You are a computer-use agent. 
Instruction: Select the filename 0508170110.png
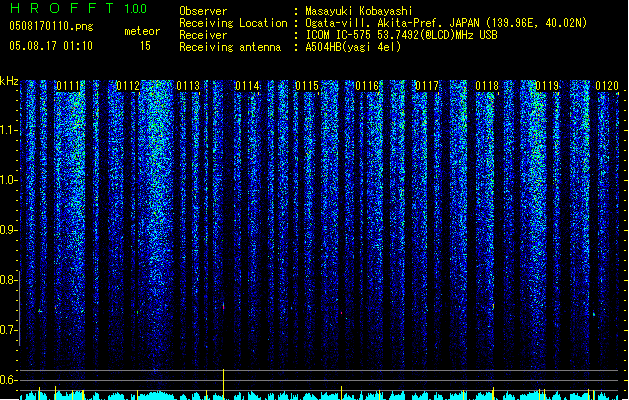pos(51,26)
